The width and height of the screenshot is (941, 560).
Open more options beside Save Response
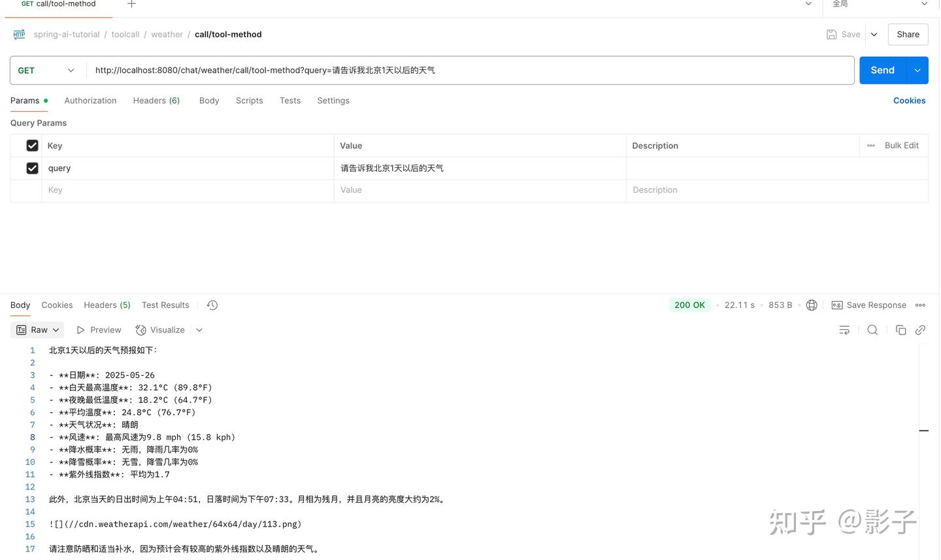click(x=921, y=305)
